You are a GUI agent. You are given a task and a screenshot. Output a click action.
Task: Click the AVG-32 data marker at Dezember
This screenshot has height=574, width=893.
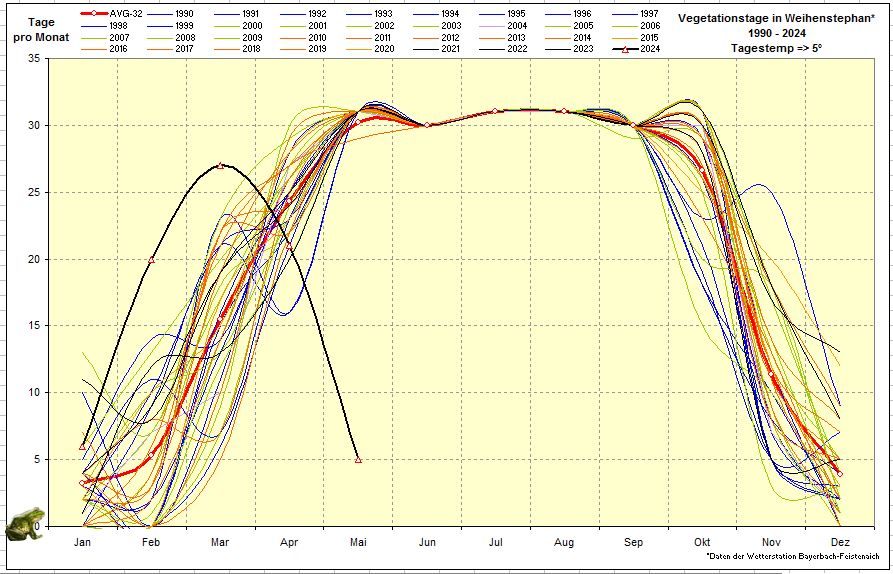pos(840,473)
